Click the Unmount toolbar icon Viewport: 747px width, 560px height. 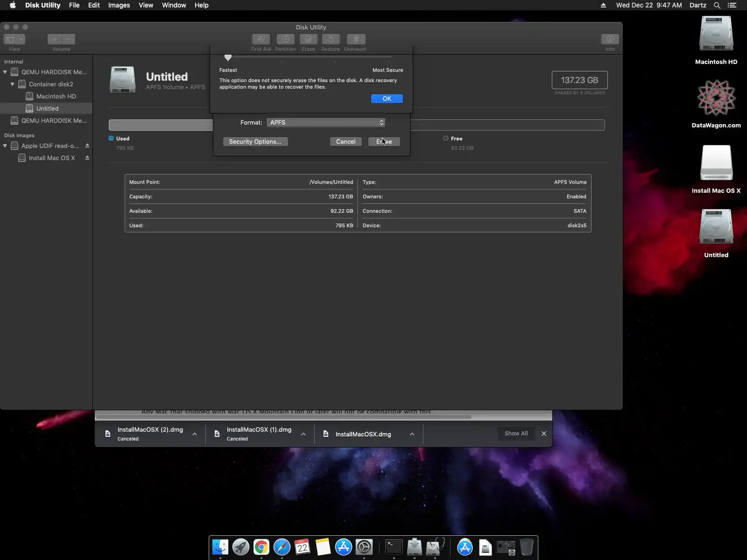pyautogui.click(x=356, y=39)
